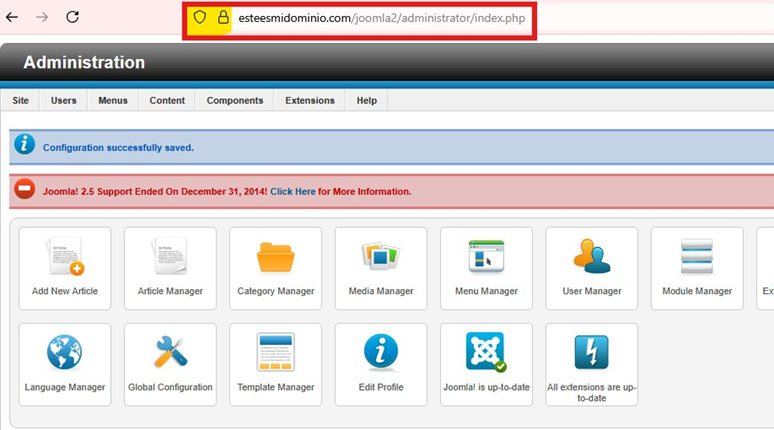Click the User Manager label
This screenshot has width=774, height=430.
592,291
